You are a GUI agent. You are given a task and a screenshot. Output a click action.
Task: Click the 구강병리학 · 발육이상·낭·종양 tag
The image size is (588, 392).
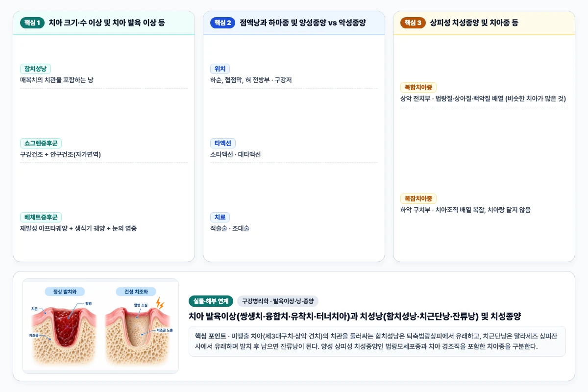click(x=277, y=301)
